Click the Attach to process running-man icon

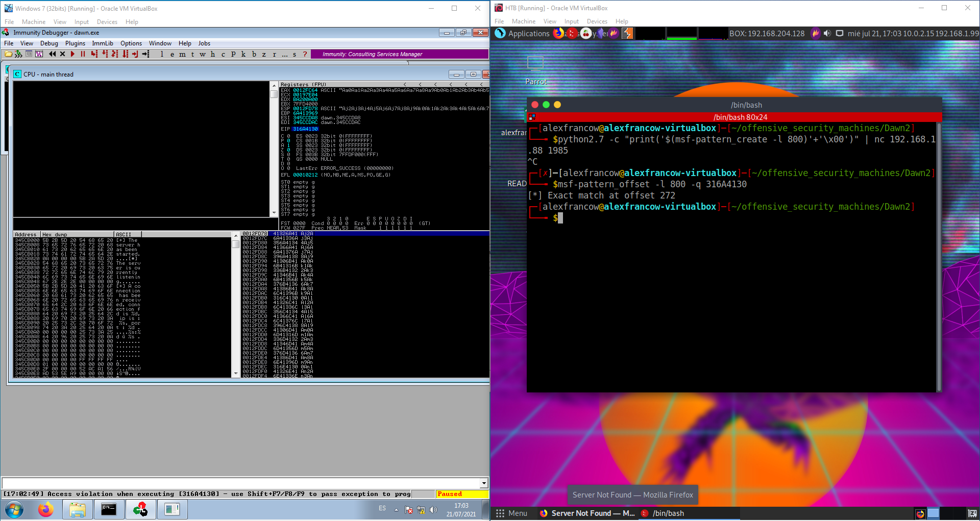tap(18, 54)
